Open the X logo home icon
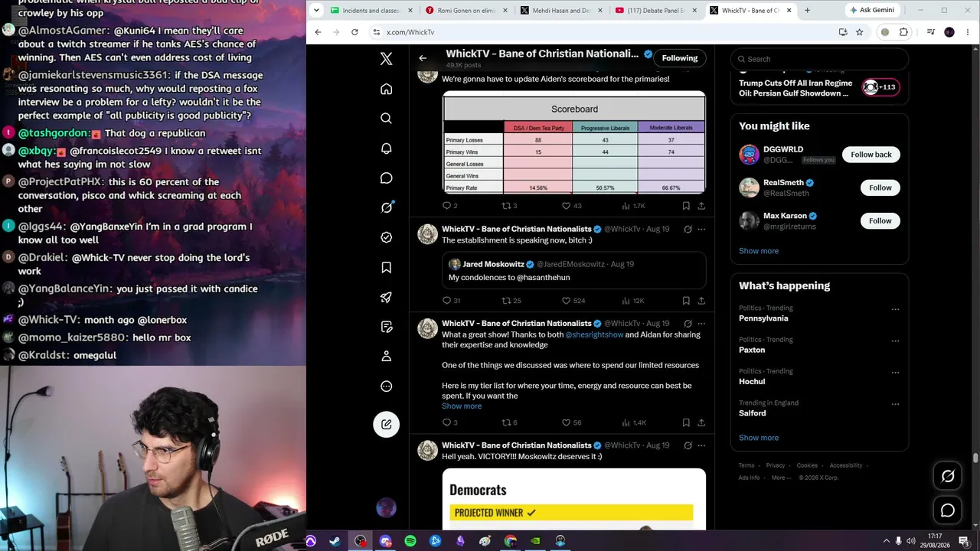Screen dimensions: 980x551 point(386,59)
